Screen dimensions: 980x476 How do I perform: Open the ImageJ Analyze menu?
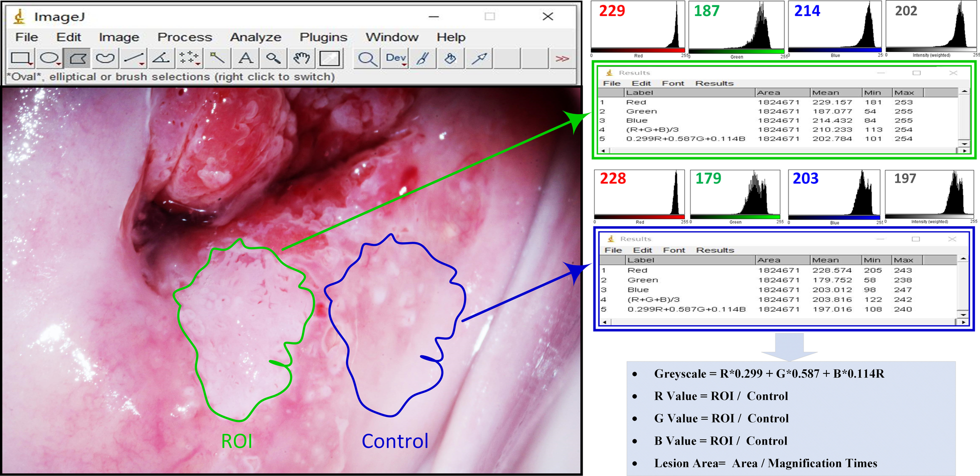coord(255,37)
